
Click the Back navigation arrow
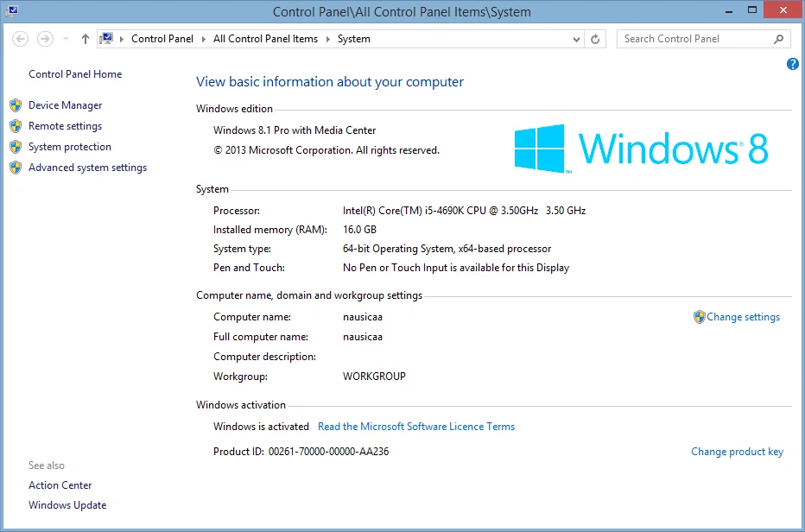pos(21,39)
